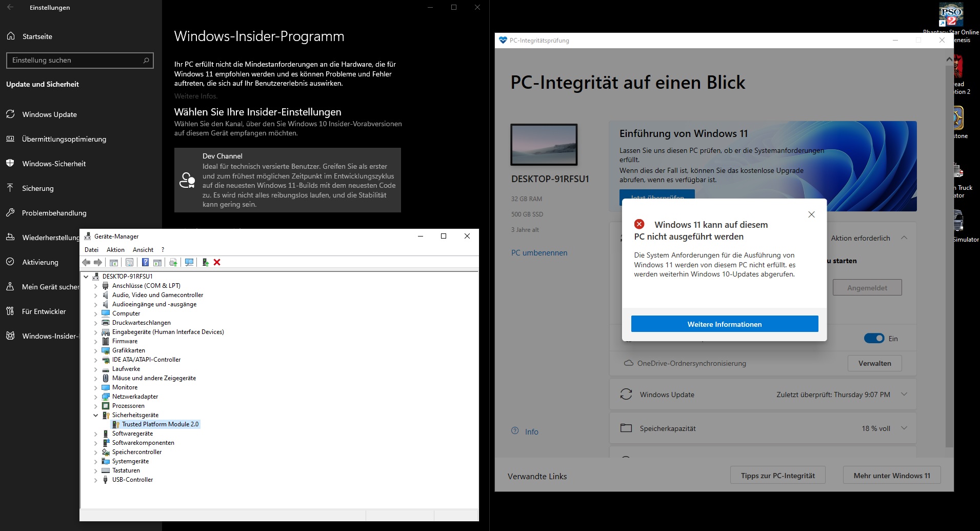
Task: Open Übermittlungsoptimierung in the sidebar
Action: point(64,139)
